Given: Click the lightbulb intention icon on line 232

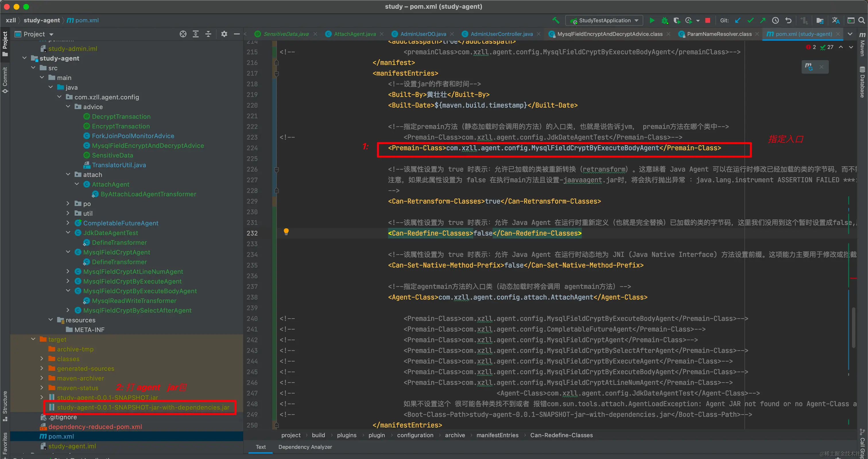Looking at the screenshot, I should pyautogui.click(x=286, y=232).
